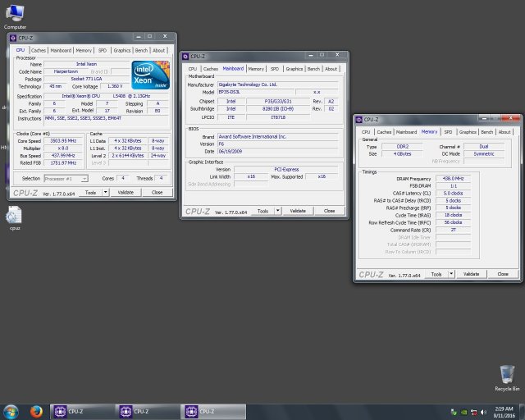Select the SPD tab in the Memory window
525x420 pixels.
click(448, 131)
